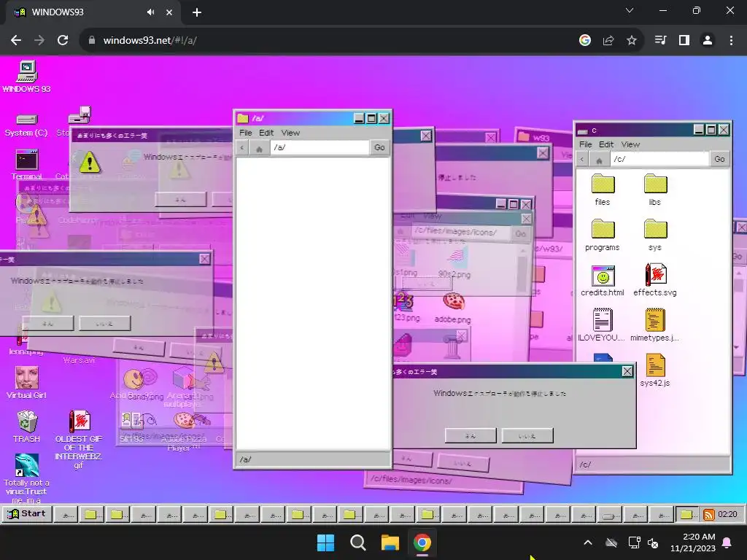Open the Chrome media controls icon
The image size is (747, 560).
tap(660, 41)
